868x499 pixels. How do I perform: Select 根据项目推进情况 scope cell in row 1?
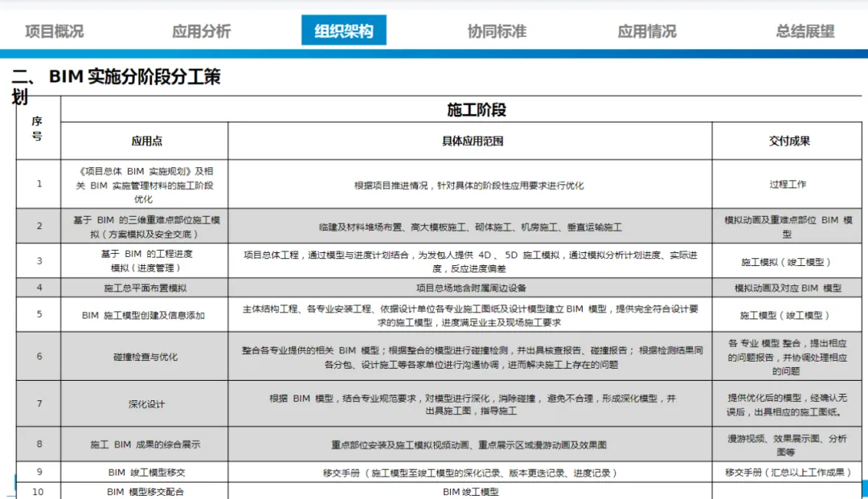pyautogui.click(x=470, y=185)
